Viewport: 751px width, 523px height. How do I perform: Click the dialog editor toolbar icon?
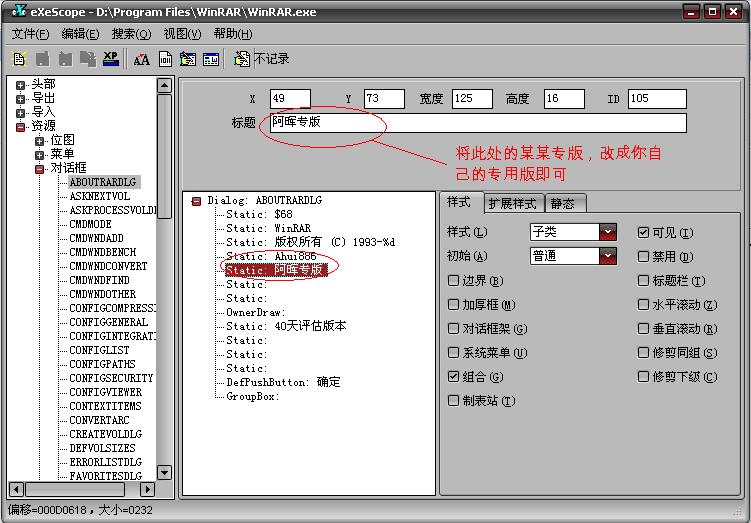(x=188, y=59)
